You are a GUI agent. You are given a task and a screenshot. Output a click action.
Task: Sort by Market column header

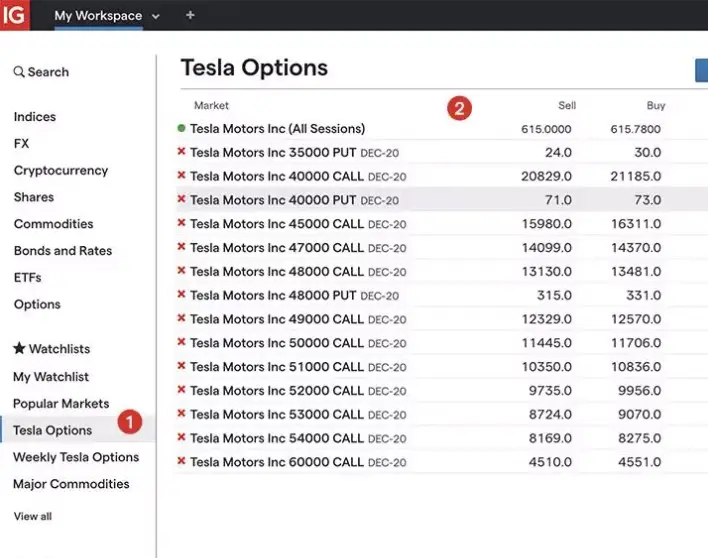tap(211, 105)
